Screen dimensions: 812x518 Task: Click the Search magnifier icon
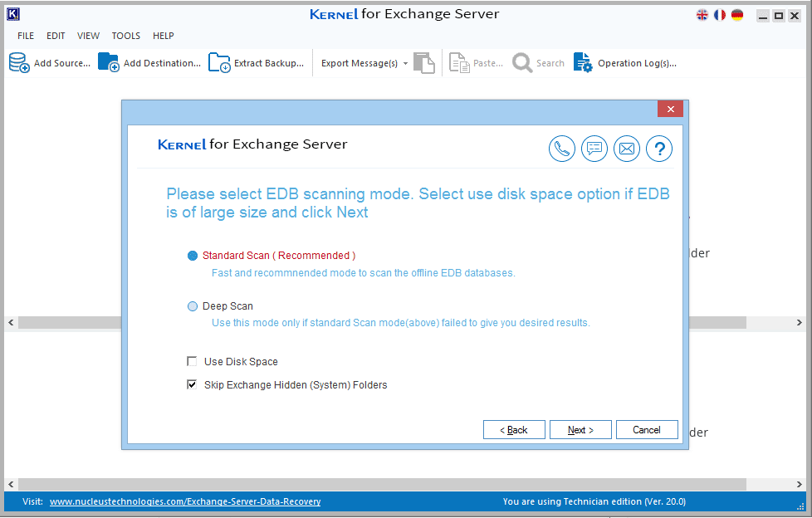(x=522, y=63)
